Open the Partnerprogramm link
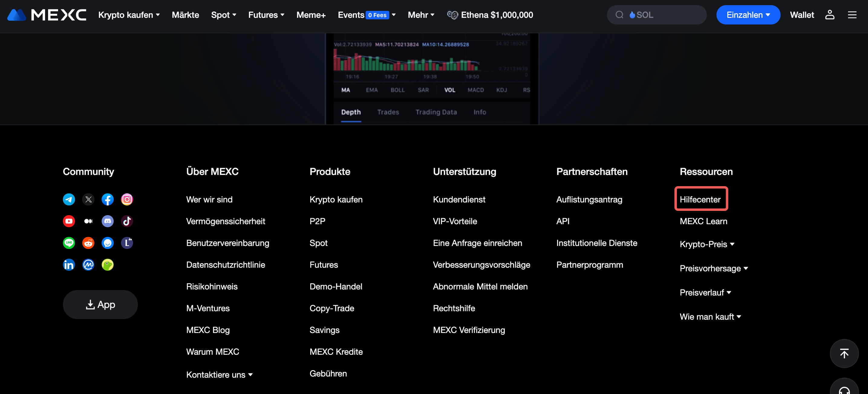The height and width of the screenshot is (394, 868). coord(590,265)
